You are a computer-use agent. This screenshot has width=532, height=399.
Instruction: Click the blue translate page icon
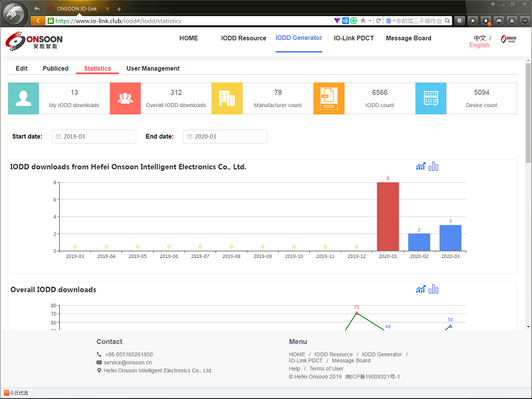coord(345,21)
